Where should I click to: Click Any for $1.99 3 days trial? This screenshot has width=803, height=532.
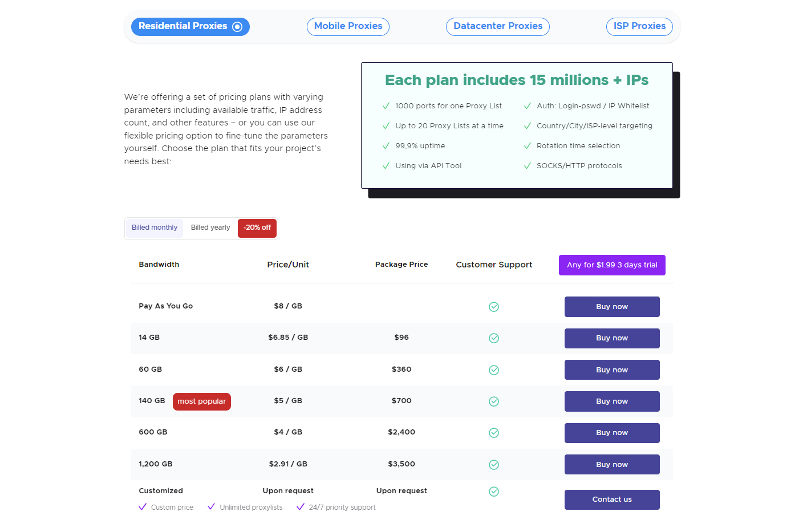612,265
